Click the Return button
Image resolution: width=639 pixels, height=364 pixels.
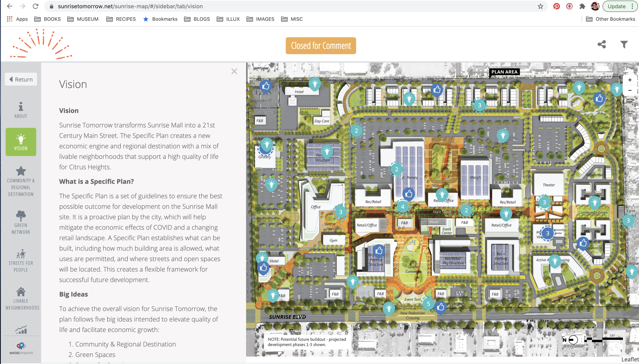21,79
